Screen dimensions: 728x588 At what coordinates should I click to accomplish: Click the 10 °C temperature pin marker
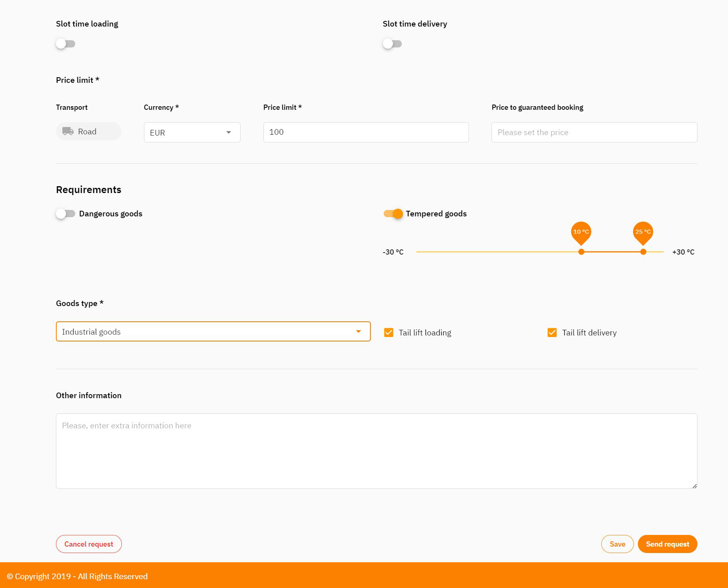[581, 232]
